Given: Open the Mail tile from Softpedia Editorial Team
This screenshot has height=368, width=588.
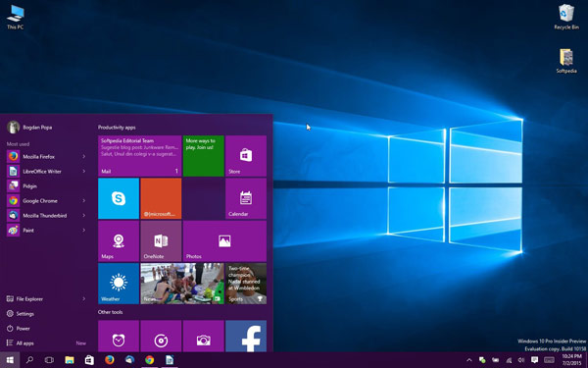Looking at the screenshot, I should coord(139,156).
